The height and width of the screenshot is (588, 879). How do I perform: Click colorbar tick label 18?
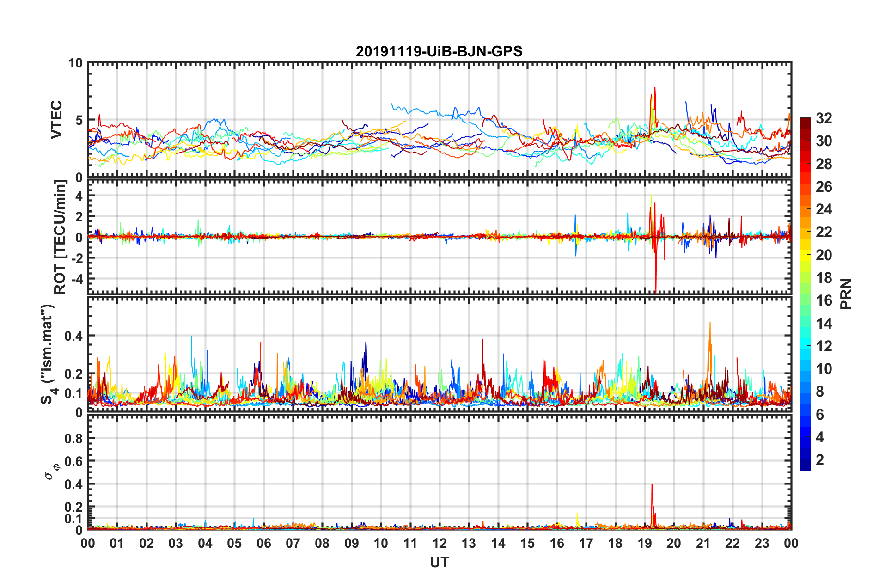824,278
